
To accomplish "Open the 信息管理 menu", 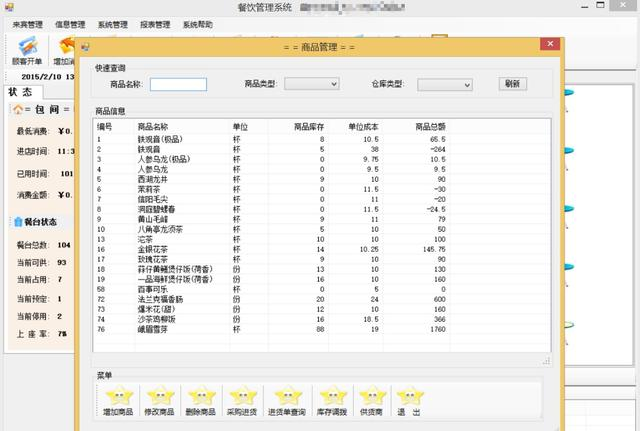I will click(x=70, y=24).
